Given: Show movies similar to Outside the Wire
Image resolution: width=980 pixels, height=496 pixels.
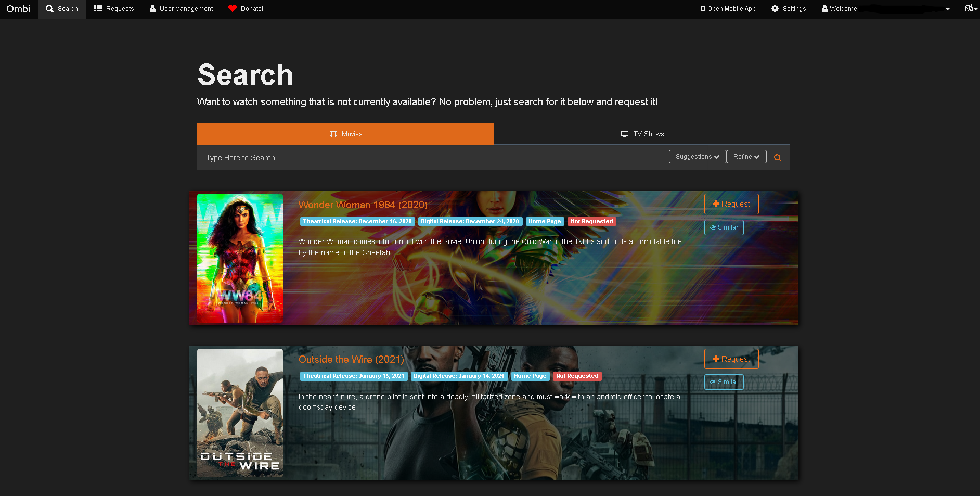Looking at the screenshot, I should [724, 382].
